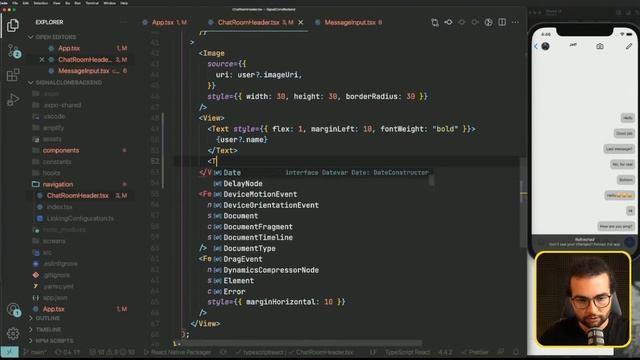Click the Open Changes icon in the editor toolbar

[435, 22]
